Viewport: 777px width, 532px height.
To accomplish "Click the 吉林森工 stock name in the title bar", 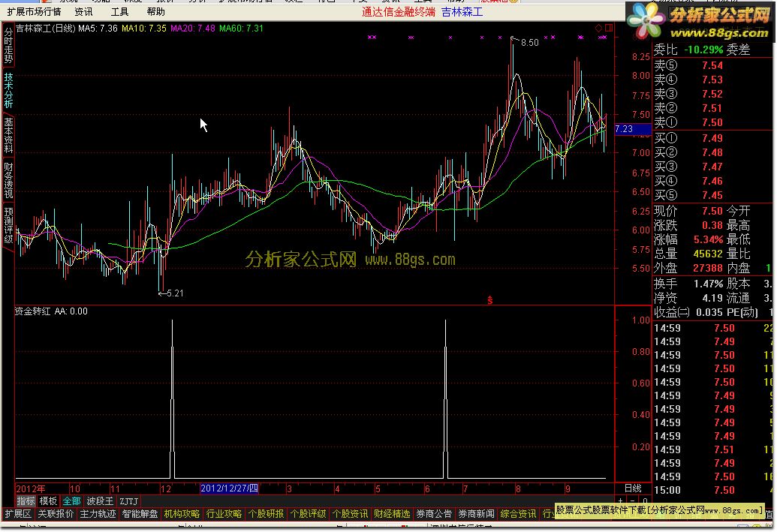I will (462, 12).
